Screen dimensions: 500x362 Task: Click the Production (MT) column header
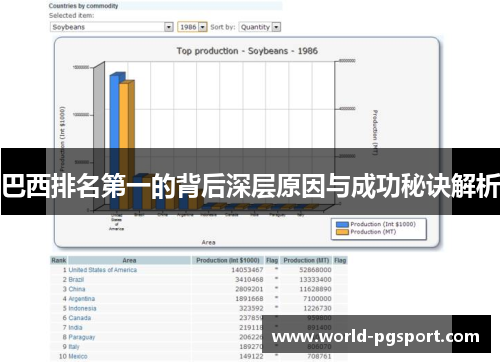[x=306, y=260]
